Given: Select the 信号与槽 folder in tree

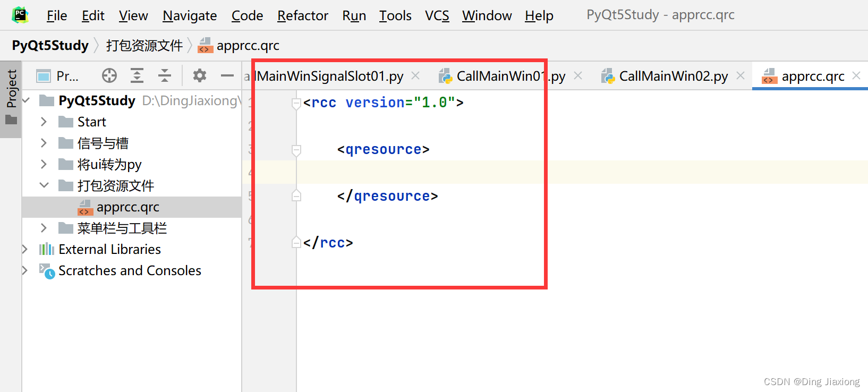Looking at the screenshot, I should (x=103, y=143).
